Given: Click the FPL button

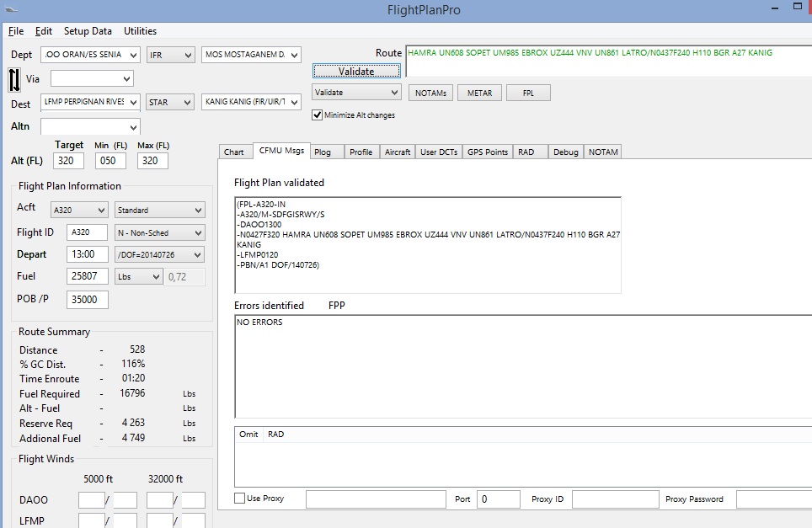Looking at the screenshot, I should (x=528, y=93).
